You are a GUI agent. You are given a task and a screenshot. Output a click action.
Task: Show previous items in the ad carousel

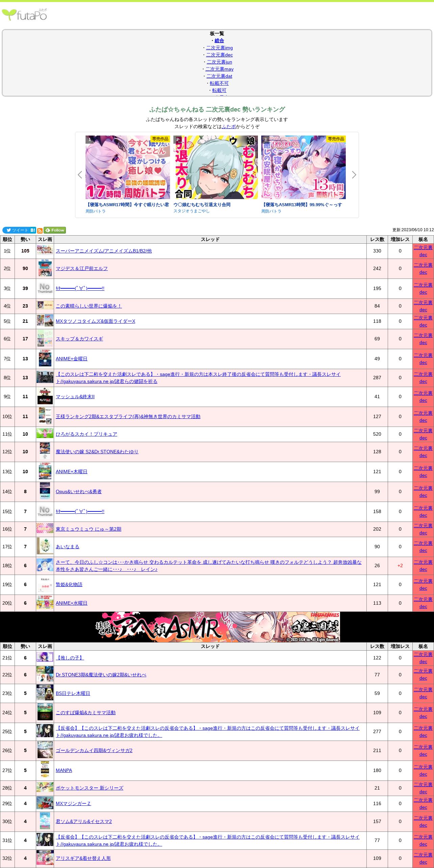point(80,175)
